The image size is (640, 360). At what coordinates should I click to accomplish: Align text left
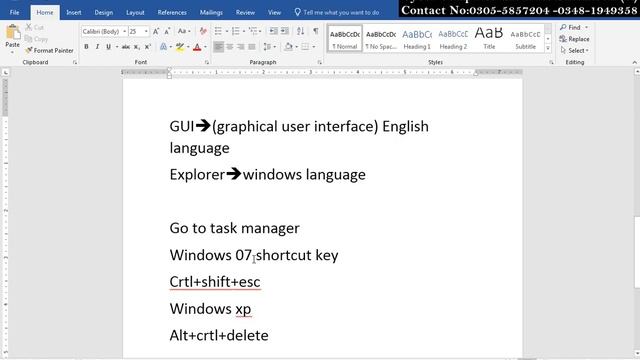pyautogui.click(x=219, y=47)
